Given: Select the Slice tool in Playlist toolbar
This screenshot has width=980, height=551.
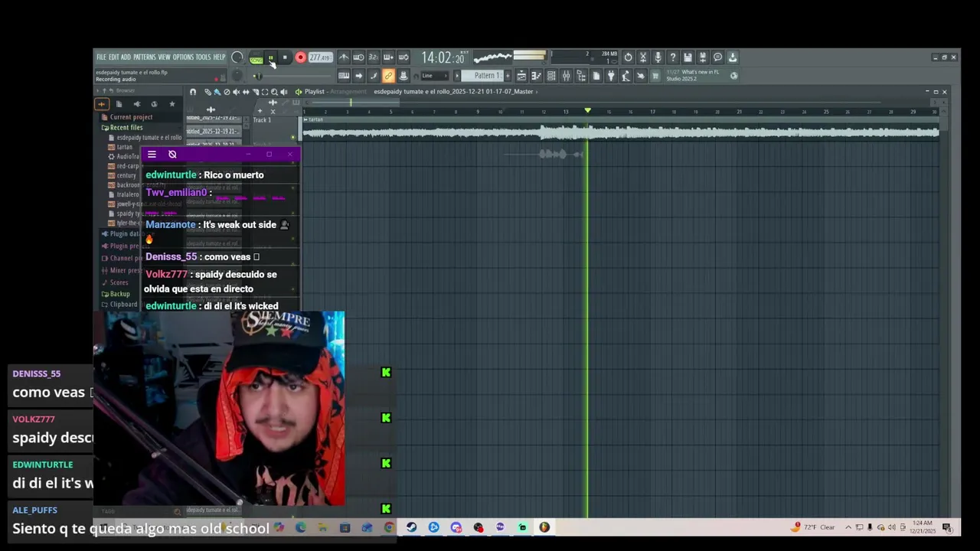Looking at the screenshot, I should coord(255,92).
